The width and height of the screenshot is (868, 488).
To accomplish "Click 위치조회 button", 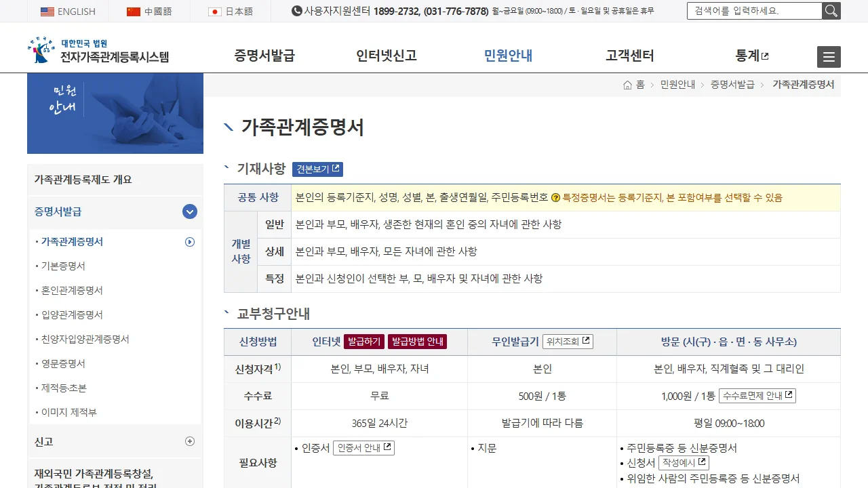I will [x=568, y=342].
